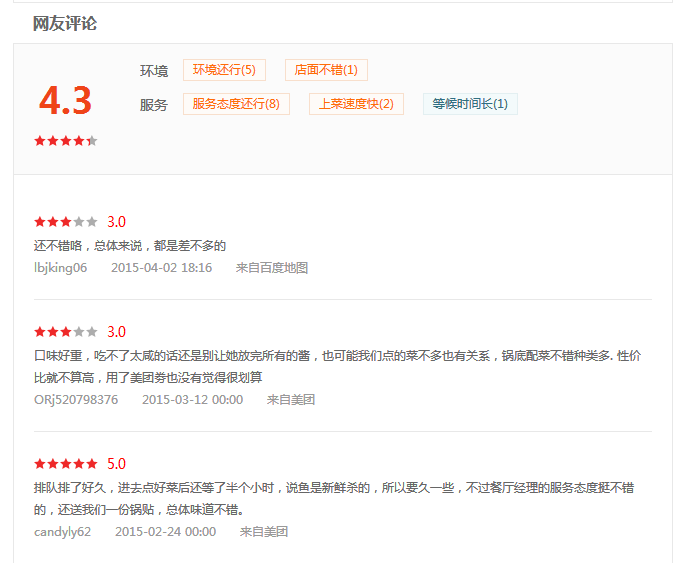Select the 等候时间长(1) tag
The width and height of the screenshot is (688, 563).
pos(470,104)
